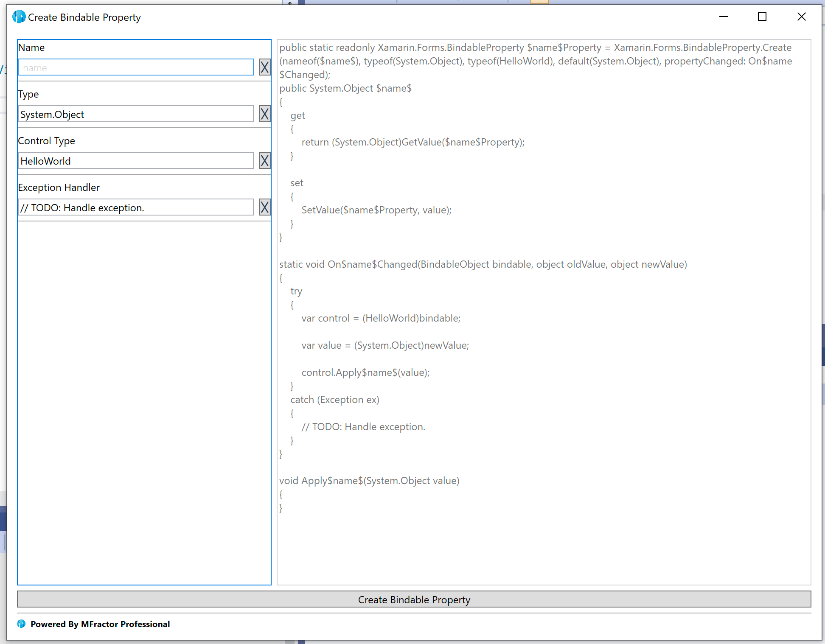This screenshot has height=644, width=825.
Task: Clear the Name field using its X button
Action: pos(264,67)
